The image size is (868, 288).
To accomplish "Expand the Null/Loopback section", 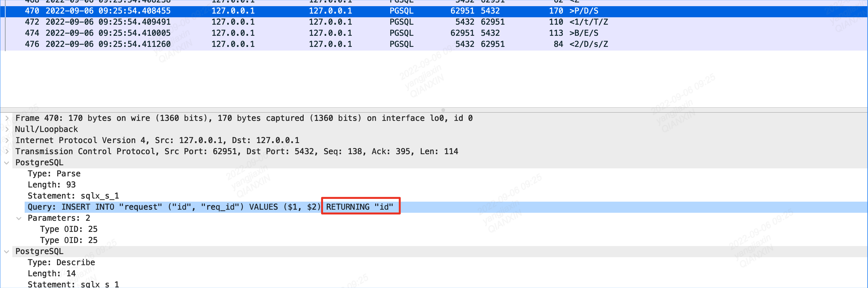I will pos(7,129).
